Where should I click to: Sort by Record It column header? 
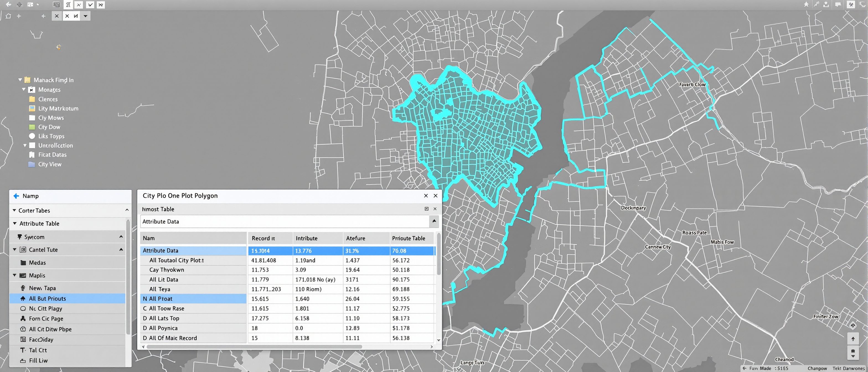coord(271,238)
